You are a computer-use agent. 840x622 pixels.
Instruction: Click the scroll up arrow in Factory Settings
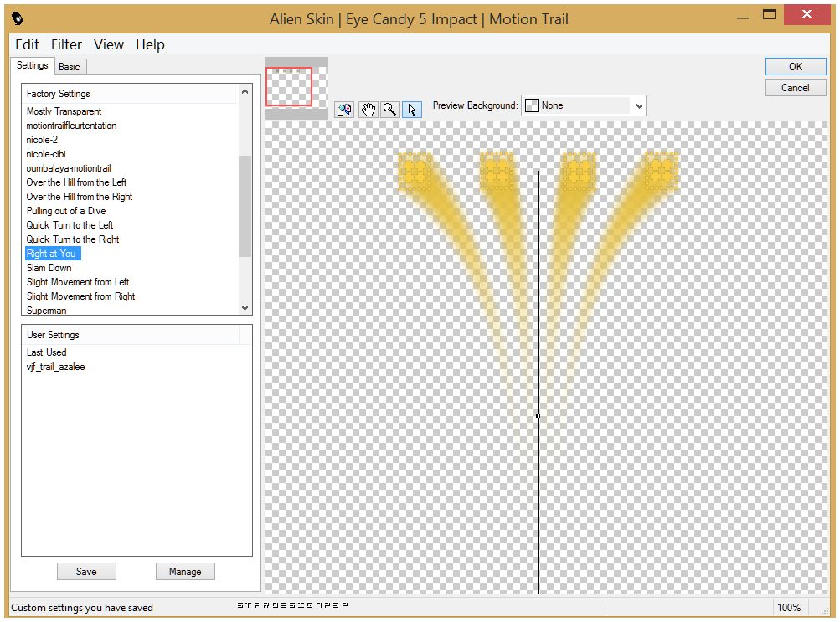click(245, 91)
